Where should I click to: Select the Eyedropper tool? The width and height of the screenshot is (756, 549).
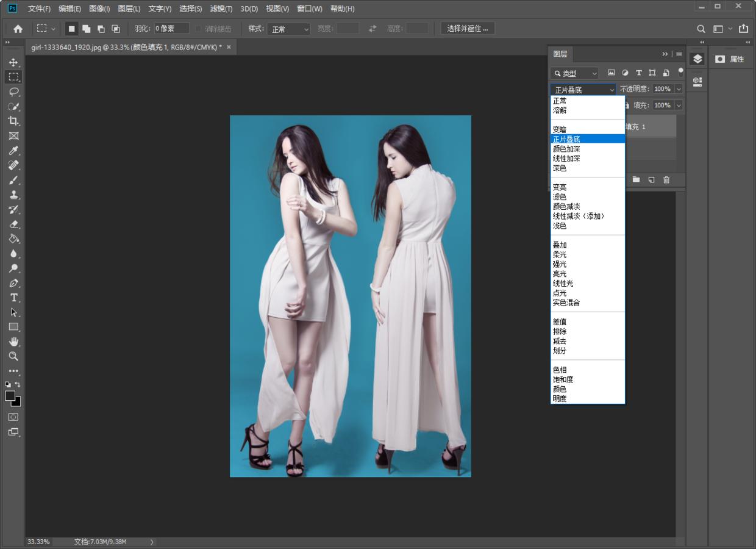point(13,151)
